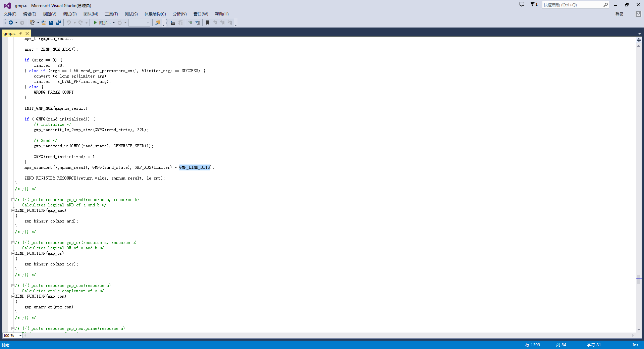
Task: Click the Save All toolbar icon
Action: tap(59, 23)
